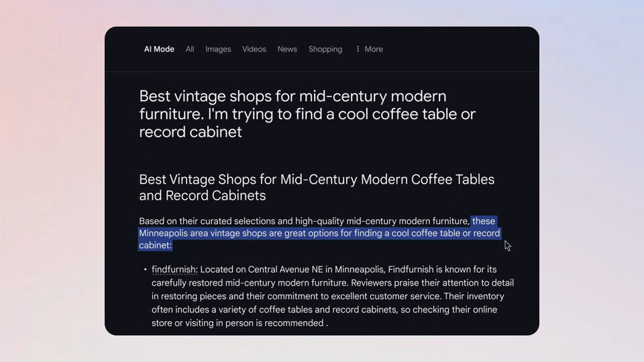
Task: Select the News tab
Action: [x=287, y=49]
